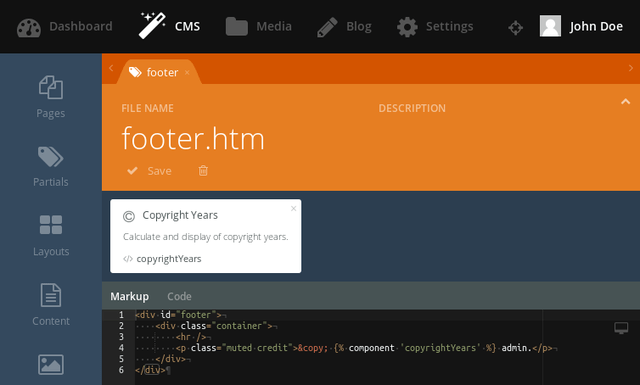Go to the Pages section label
This screenshot has width=640, height=385.
click(51, 113)
